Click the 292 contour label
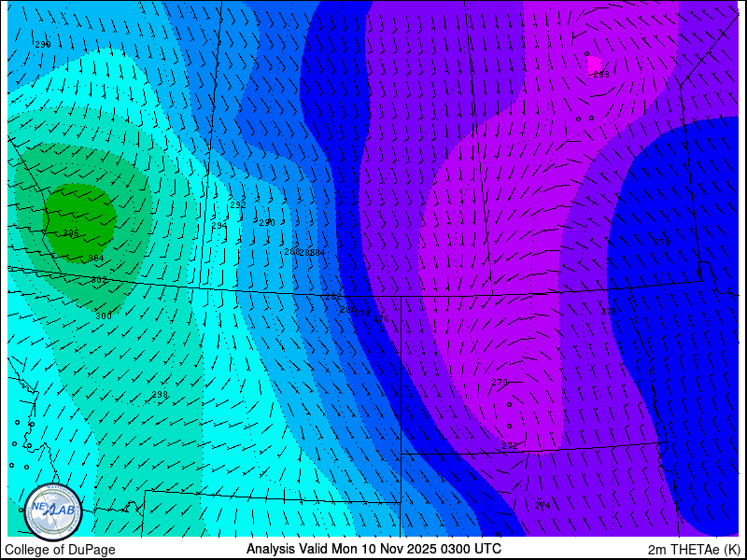This screenshot has height=560, width=747. coord(238,205)
